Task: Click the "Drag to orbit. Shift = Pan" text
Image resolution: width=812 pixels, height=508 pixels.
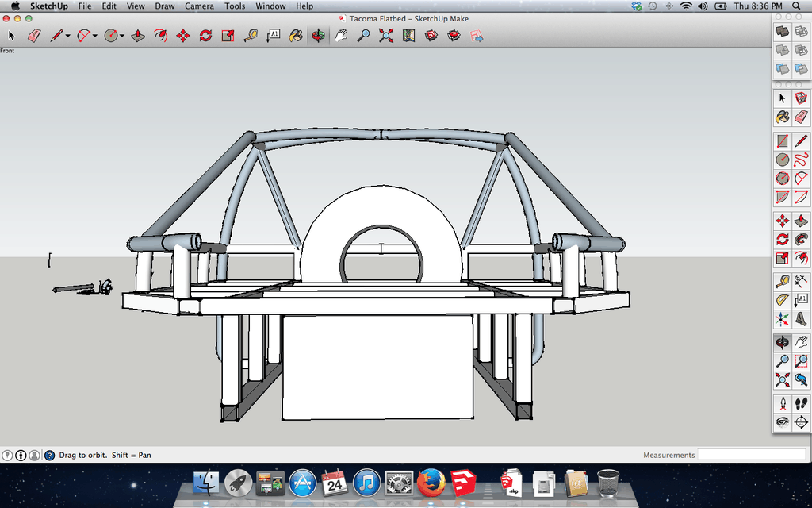Action: point(105,455)
